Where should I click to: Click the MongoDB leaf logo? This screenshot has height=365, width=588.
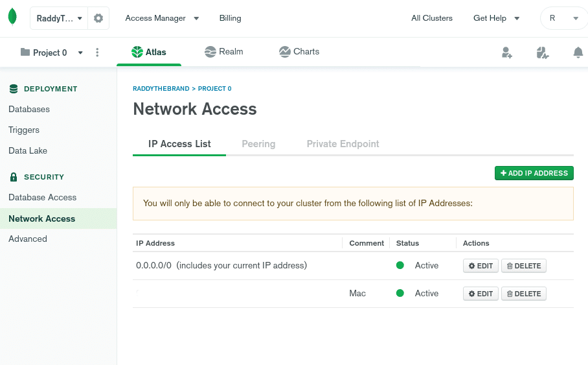pyautogui.click(x=12, y=17)
